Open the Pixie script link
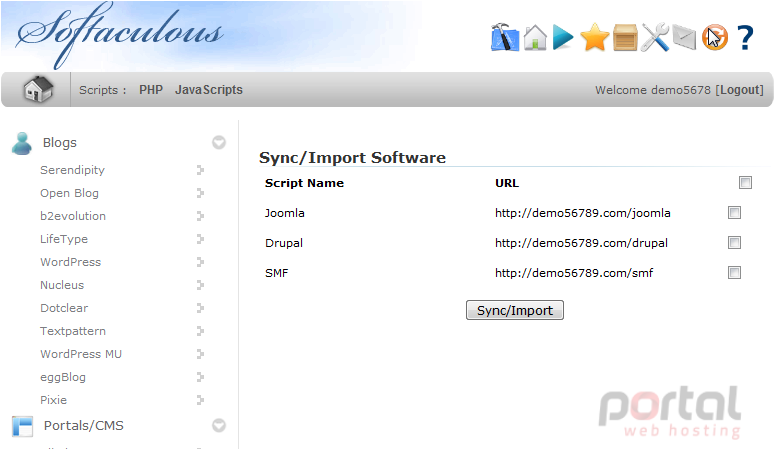 tap(53, 400)
